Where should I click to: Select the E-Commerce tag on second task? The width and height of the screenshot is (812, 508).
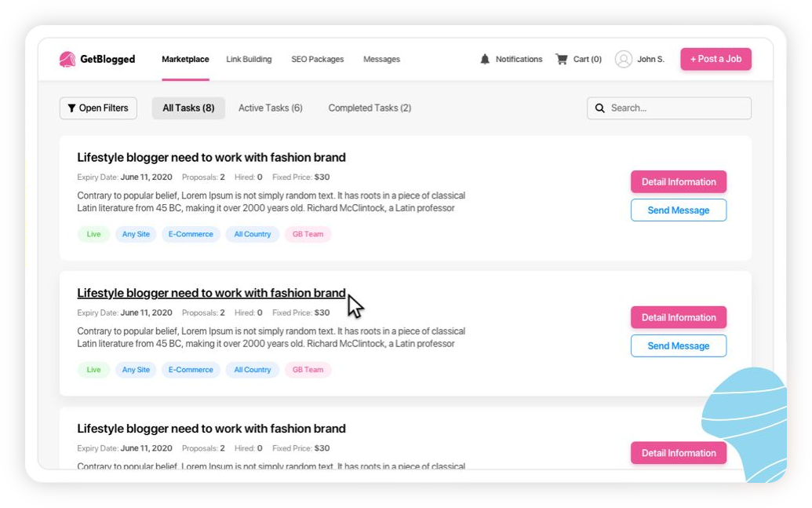point(191,370)
